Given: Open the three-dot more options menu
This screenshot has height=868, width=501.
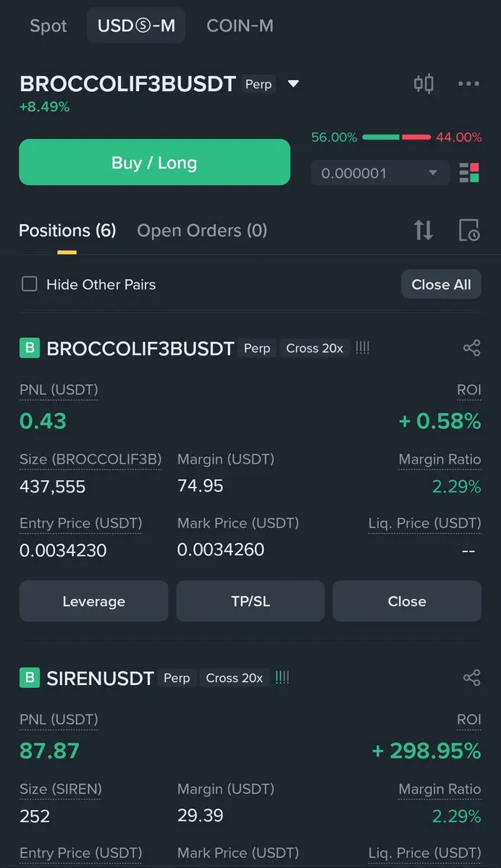Looking at the screenshot, I should tap(468, 84).
